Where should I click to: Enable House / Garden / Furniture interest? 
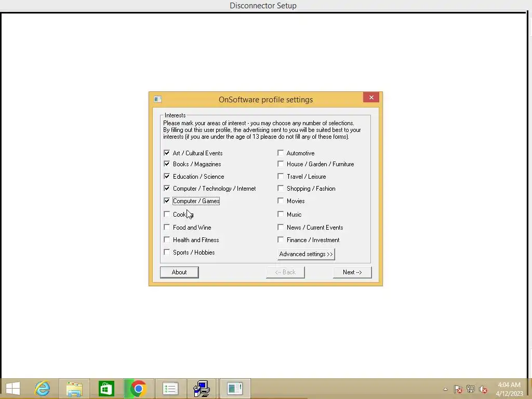click(281, 164)
